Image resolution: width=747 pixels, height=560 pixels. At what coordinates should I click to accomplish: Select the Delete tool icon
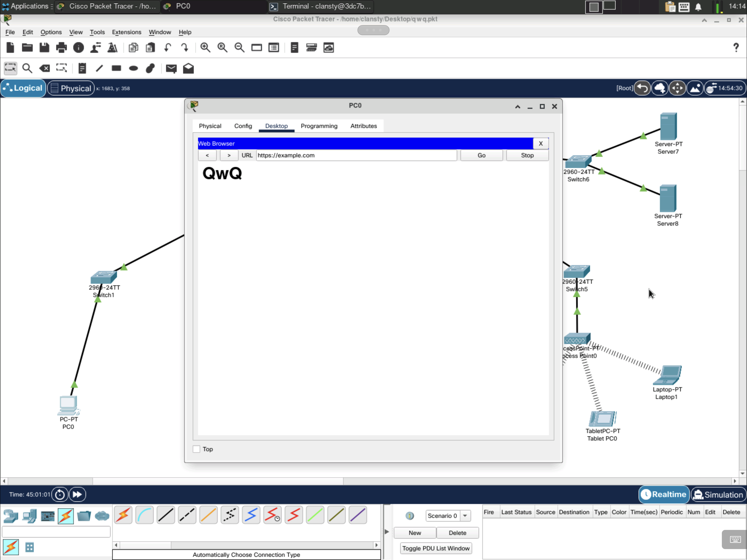coord(44,69)
